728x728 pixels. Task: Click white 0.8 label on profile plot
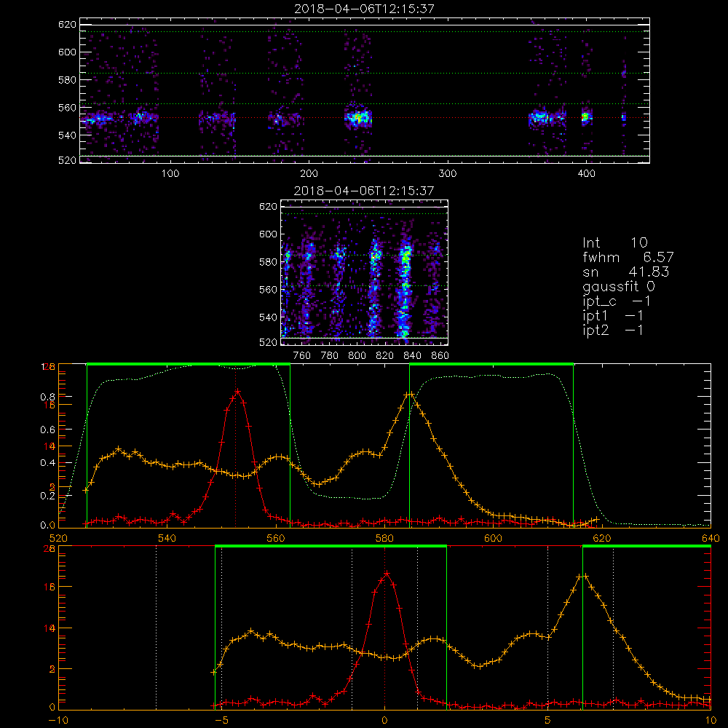pos(48,397)
